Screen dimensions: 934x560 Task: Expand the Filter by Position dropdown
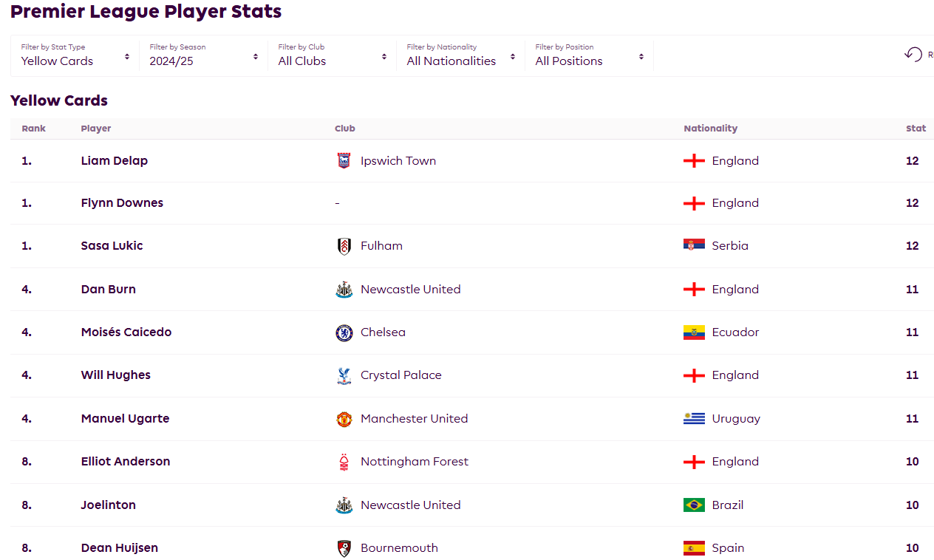point(589,55)
